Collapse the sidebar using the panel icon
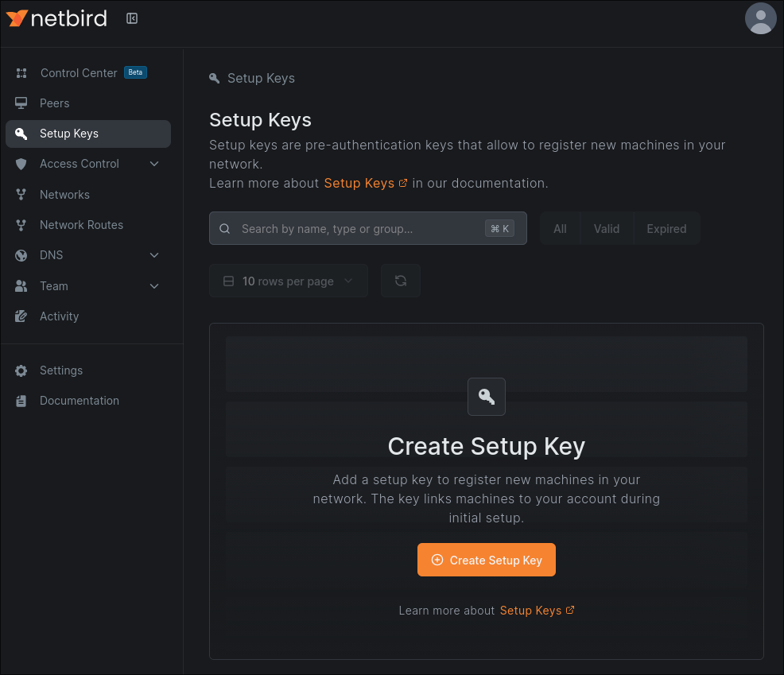This screenshot has width=784, height=675. tap(132, 18)
